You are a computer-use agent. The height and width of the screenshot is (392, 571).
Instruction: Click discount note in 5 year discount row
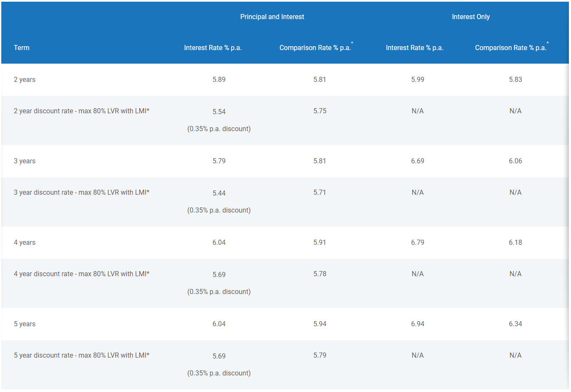219,373
